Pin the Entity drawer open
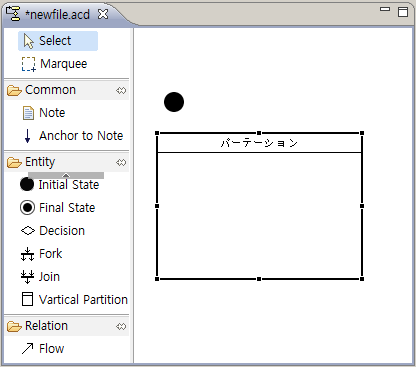This screenshot has height=367, width=416. pos(121,162)
